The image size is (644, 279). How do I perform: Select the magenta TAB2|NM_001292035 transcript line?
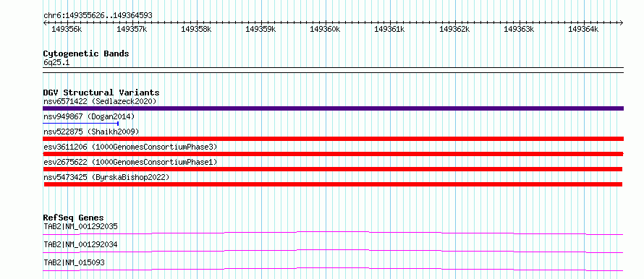pos(333,233)
